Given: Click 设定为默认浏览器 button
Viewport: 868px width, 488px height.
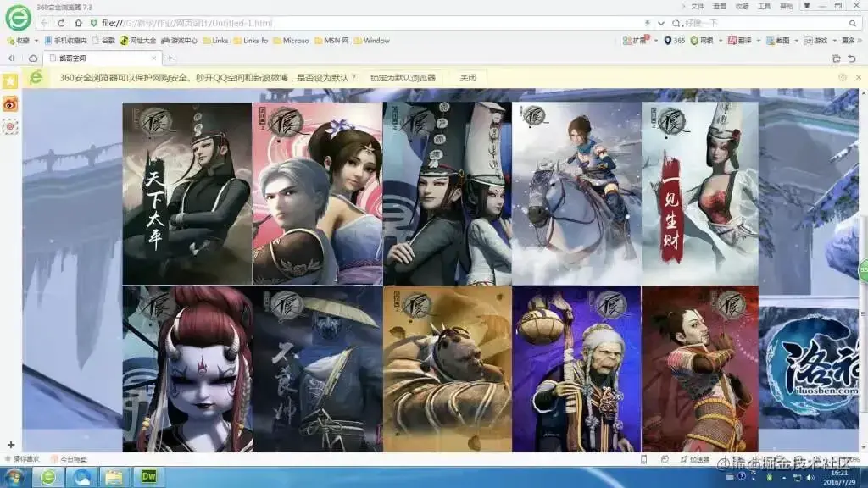Looking at the screenshot, I should pos(403,78).
